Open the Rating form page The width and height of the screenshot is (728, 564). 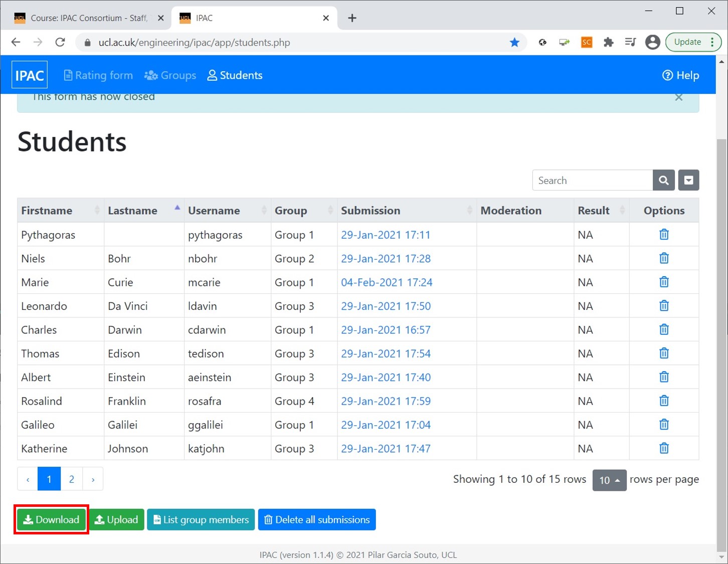(98, 75)
